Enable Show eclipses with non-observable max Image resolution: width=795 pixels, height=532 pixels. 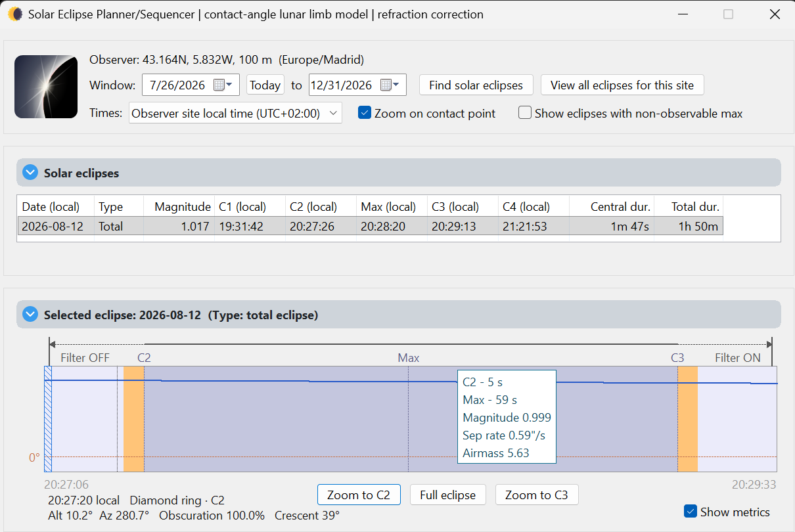525,113
